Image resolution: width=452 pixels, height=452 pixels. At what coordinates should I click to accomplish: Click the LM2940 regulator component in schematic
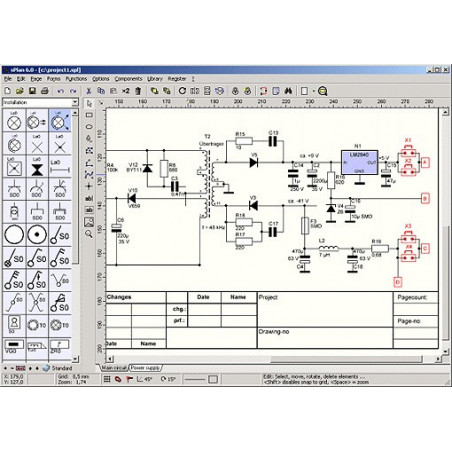359,162
